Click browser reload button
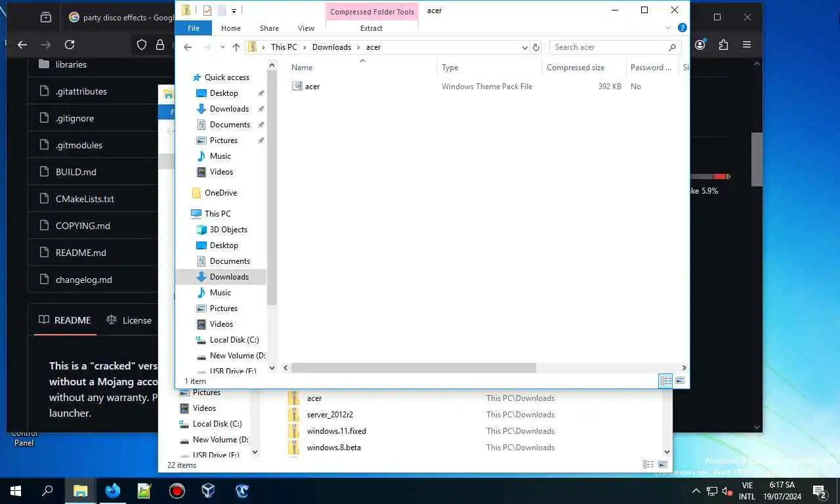 [x=70, y=45]
